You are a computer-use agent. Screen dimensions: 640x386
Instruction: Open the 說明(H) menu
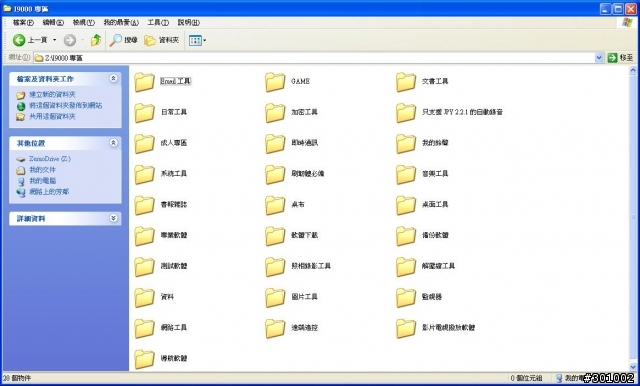click(189, 22)
